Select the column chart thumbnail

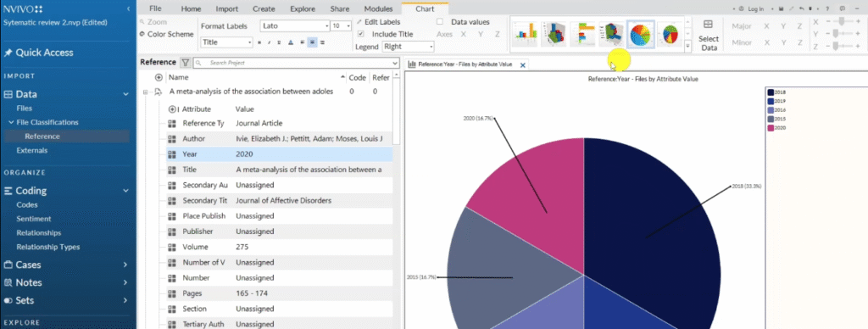click(526, 34)
